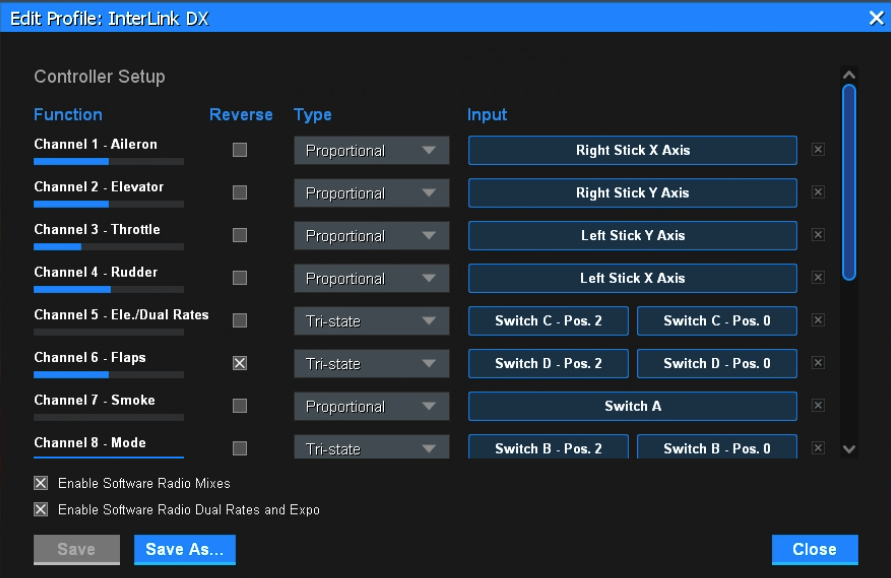Click the Channel 7 - Smoke label
The height and width of the screenshot is (578, 891).
coord(94,400)
